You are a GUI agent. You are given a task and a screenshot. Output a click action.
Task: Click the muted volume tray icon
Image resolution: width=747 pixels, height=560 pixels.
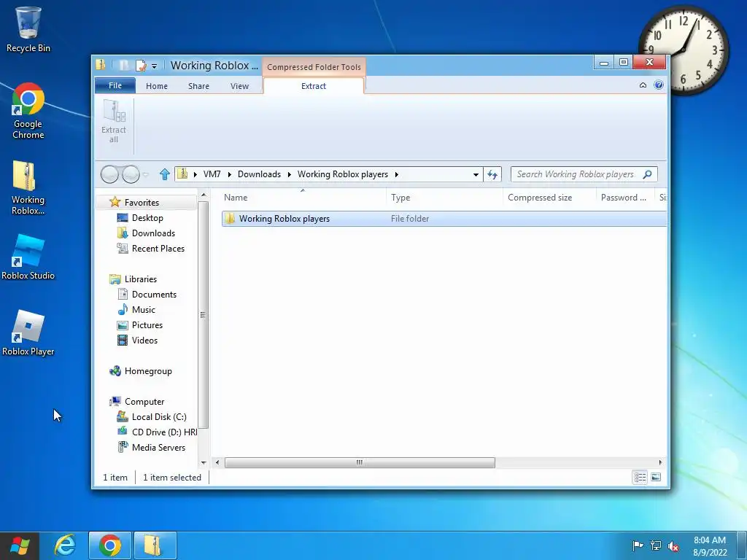click(673, 545)
